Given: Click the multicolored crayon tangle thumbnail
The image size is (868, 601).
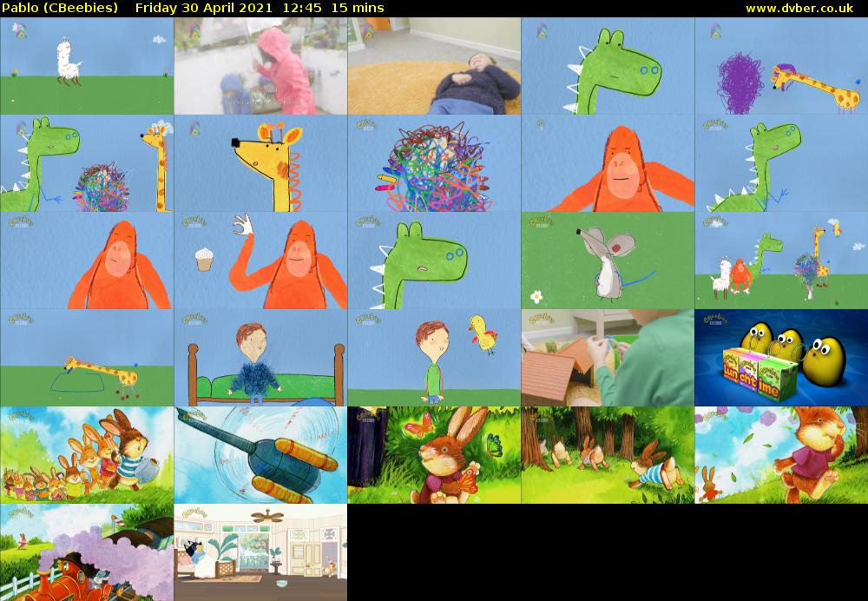Looking at the screenshot, I should (x=434, y=165).
